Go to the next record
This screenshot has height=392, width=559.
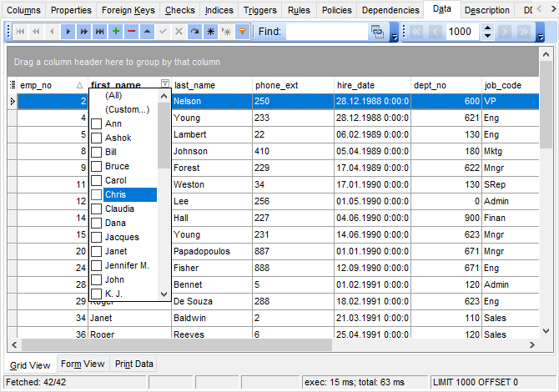(69, 32)
